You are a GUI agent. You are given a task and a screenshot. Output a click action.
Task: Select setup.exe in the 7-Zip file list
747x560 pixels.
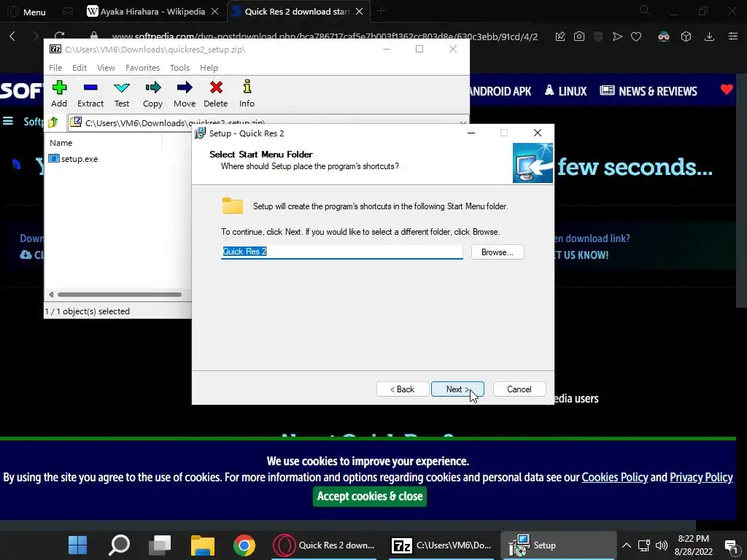coord(74,158)
